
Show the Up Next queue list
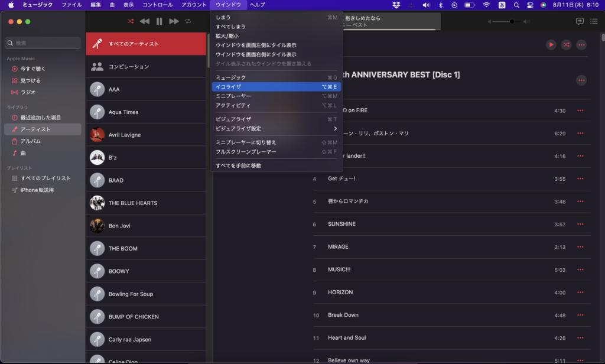(594, 21)
